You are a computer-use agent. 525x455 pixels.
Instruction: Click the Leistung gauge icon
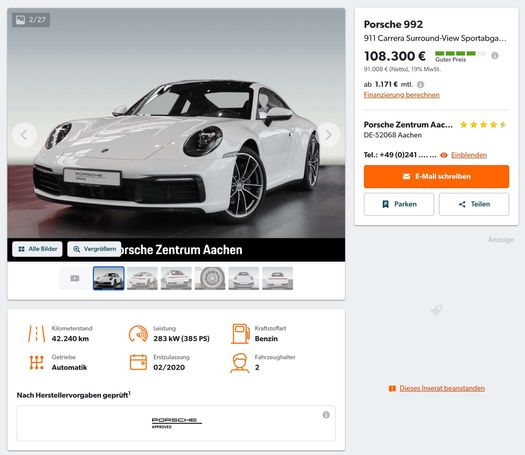138,334
